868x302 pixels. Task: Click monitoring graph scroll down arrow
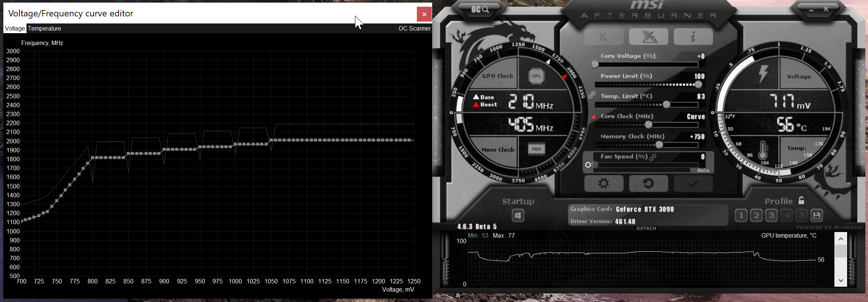pyautogui.click(x=841, y=280)
